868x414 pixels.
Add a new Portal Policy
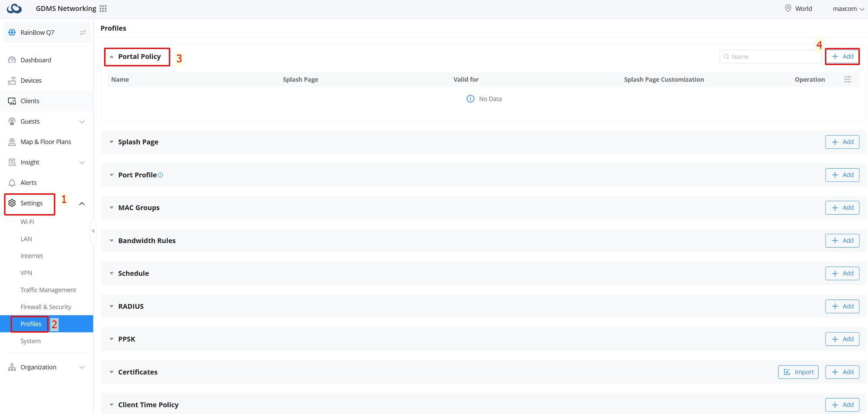coord(842,56)
